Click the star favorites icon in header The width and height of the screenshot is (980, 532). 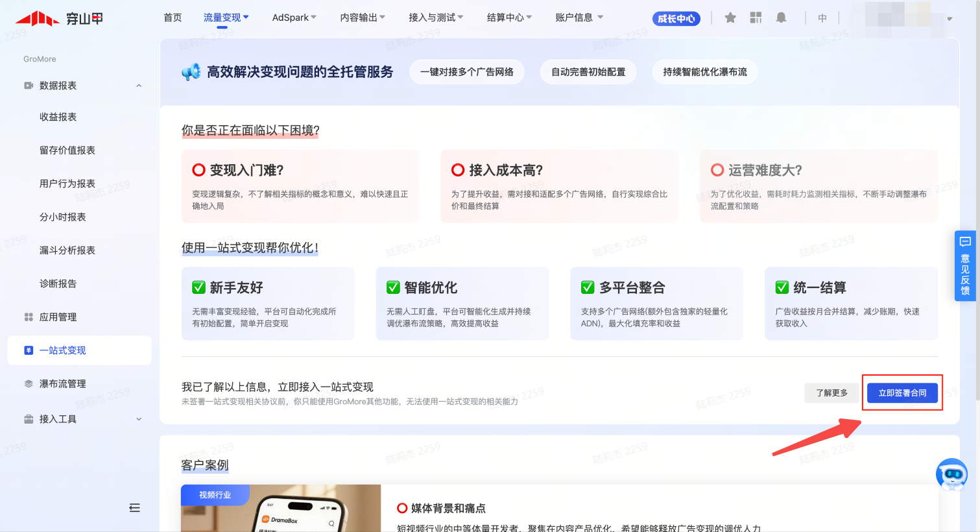tap(730, 18)
